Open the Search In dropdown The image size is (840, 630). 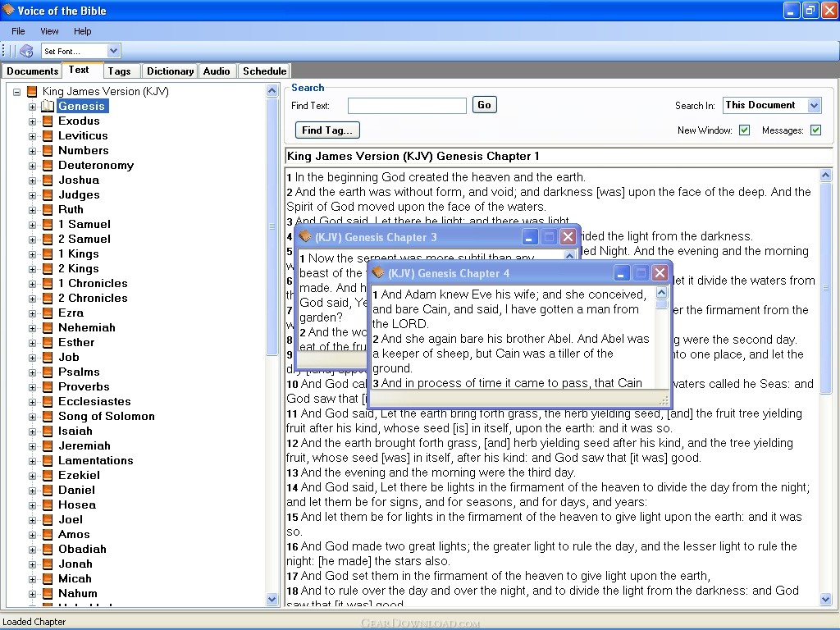click(815, 106)
